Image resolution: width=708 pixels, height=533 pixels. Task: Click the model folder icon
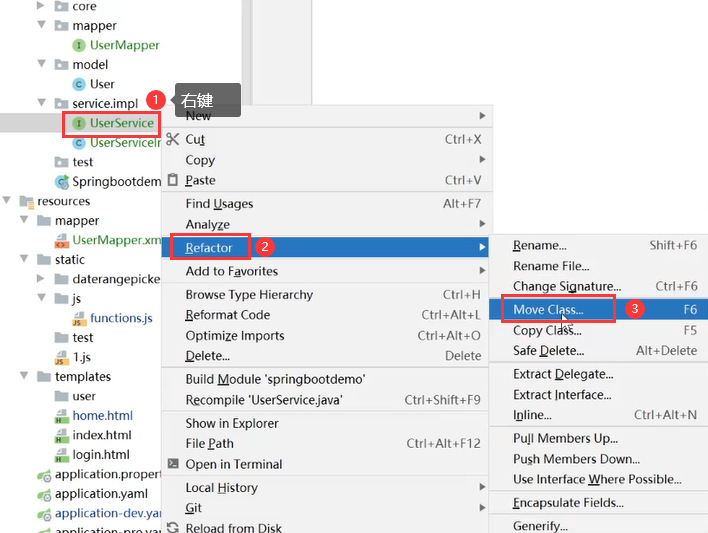pyautogui.click(x=61, y=65)
